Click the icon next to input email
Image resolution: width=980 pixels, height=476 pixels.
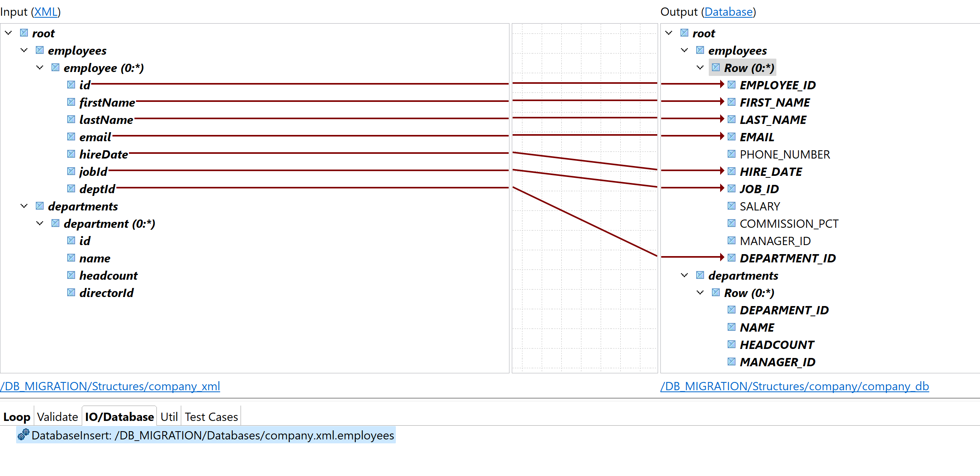(71, 137)
